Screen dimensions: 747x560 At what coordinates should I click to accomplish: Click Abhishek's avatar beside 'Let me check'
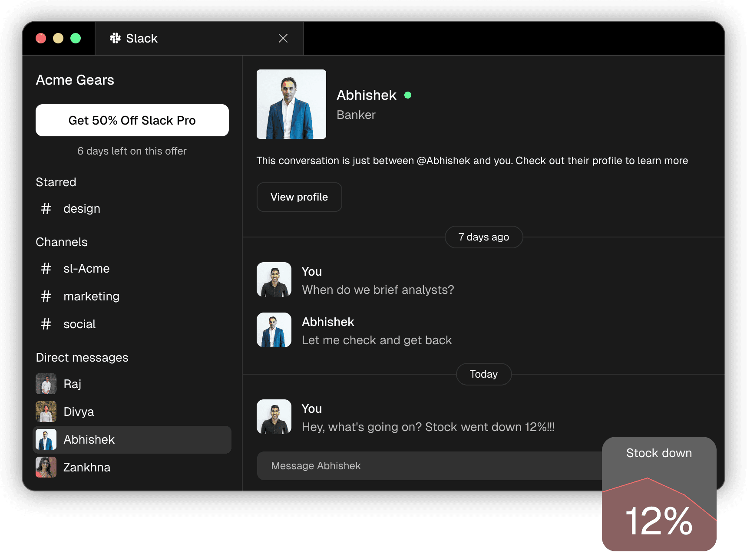pos(274,330)
